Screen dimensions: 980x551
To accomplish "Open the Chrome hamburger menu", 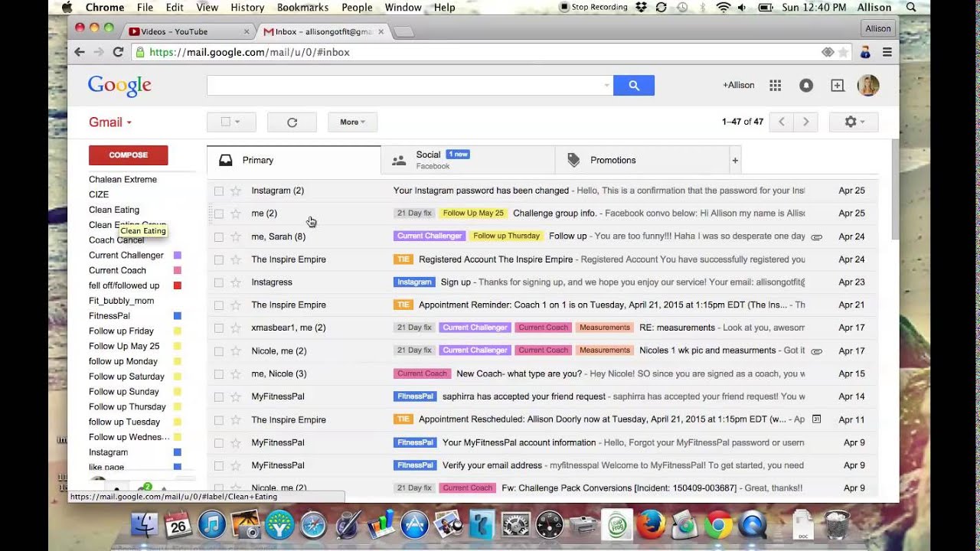I will pos(887,52).
